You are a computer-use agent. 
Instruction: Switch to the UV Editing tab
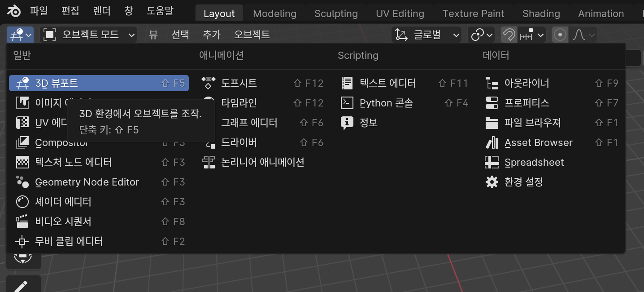[x=400, y=13]
